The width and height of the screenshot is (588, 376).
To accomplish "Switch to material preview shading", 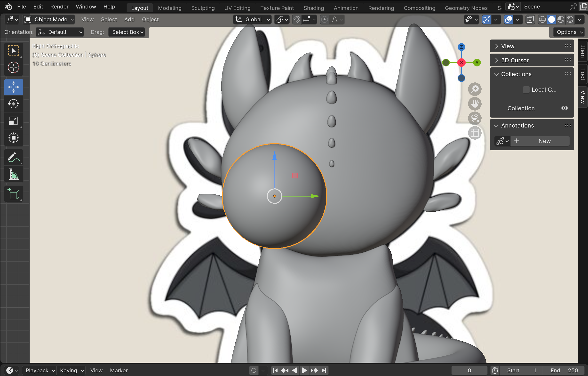I will pos(561,19).
